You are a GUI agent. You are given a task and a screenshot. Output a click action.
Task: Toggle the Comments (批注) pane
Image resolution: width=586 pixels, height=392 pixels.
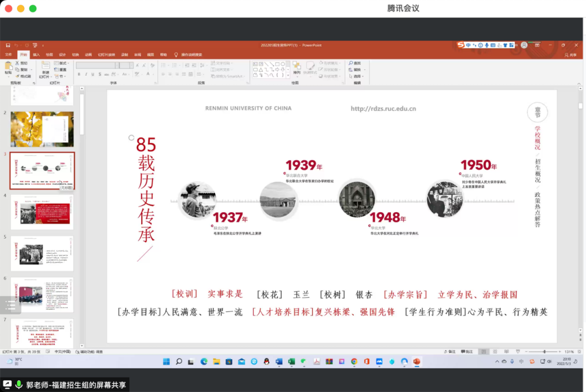click(x=467, y=351)
